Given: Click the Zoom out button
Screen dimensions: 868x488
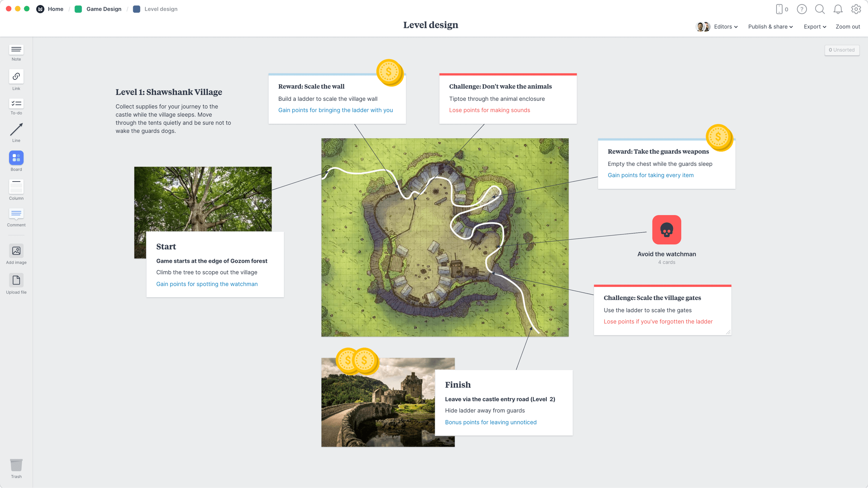Looking at the screenshot, I should [848, 26].
